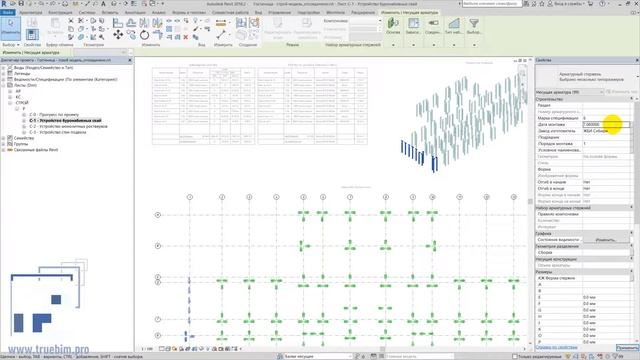Screen dimensions: 640x360
Task: Toggle 'Только редактируемые' checkbox in status bar
Action: 515,356
